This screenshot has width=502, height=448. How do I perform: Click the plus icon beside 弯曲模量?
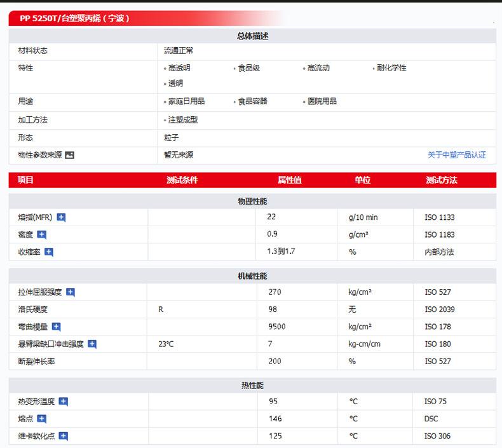[56, 327]
